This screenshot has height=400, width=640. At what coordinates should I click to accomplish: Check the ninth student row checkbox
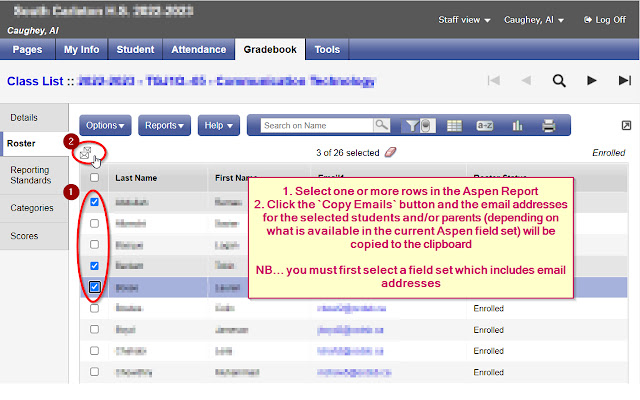tap(94, 372)
